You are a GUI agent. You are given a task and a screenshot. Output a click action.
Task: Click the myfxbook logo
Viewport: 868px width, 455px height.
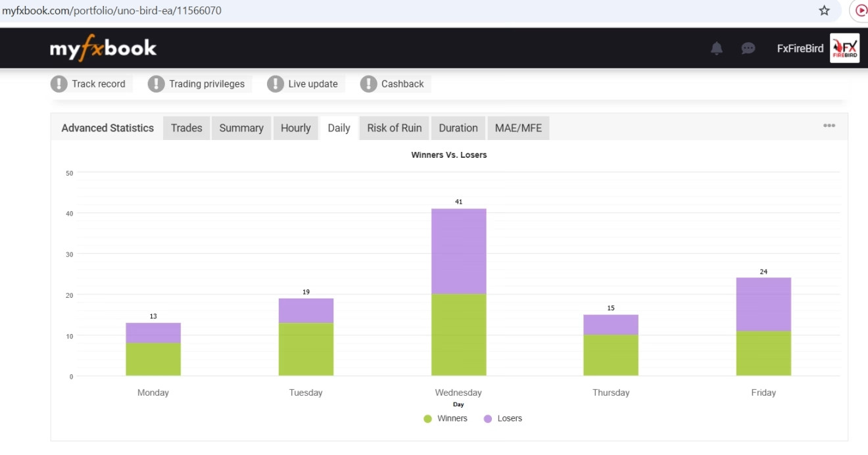[103, 48]
